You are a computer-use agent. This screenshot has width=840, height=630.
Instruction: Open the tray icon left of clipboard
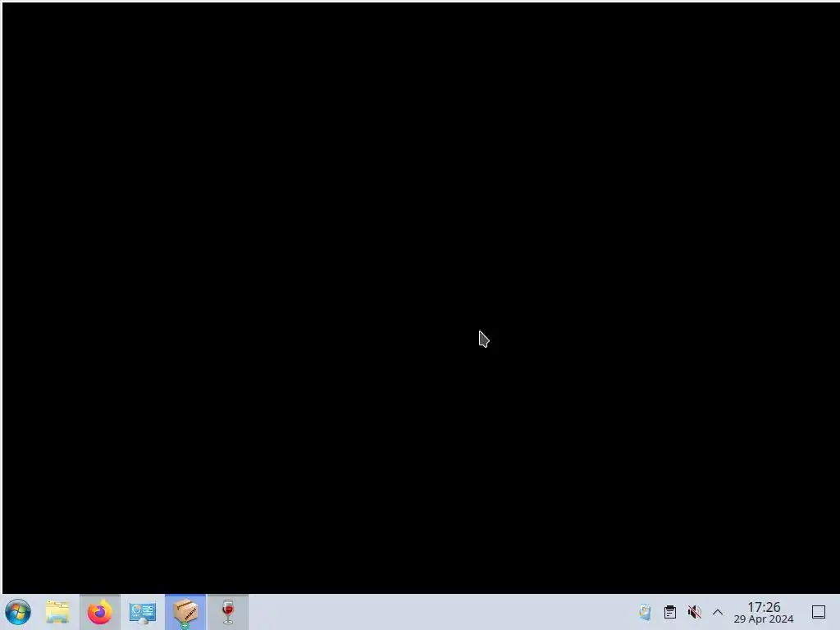point(645,612)
